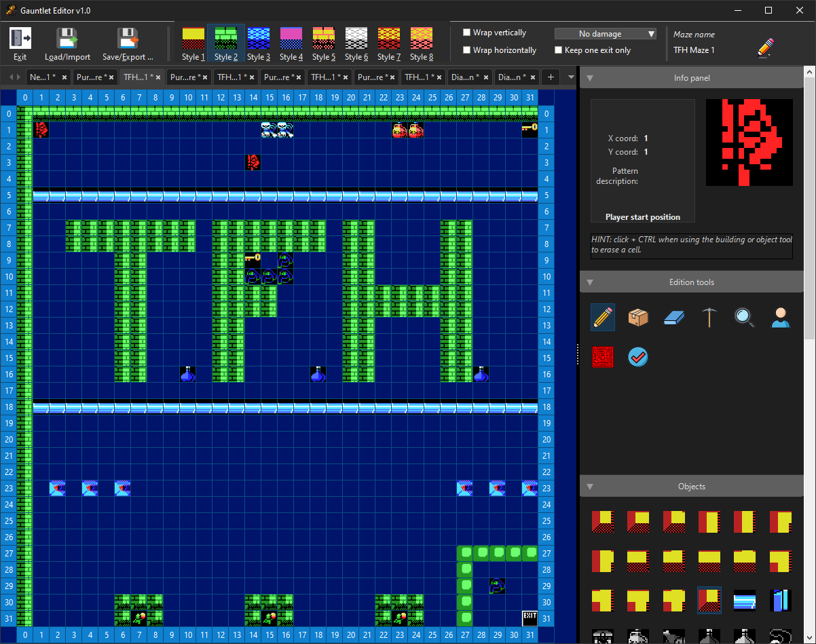Click the key at column 31 row 1
Viewport: 816px width, 644px height.
click(x=530, y=130)
